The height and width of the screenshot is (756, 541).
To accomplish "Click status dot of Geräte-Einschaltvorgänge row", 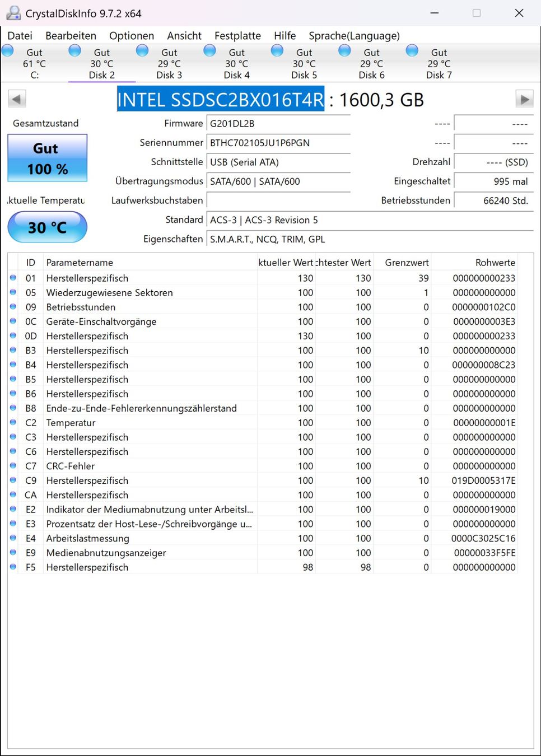I will coord(13,321).
